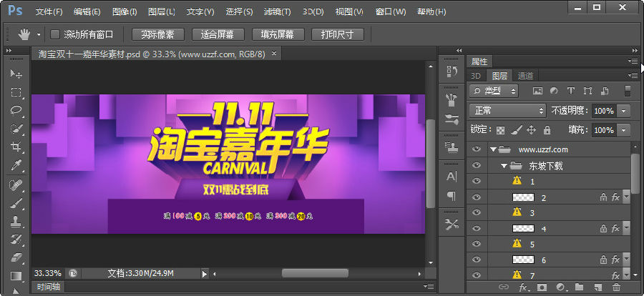This screenshot has height=296, width=644.
Task: Open the layer filter 类型 dropdown
Action: click(x=494, y=91)
